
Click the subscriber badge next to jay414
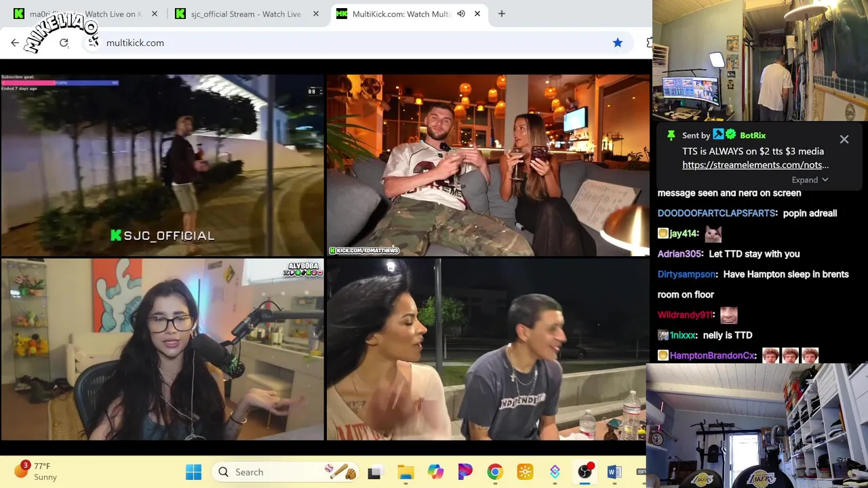[x=663, y=234]
